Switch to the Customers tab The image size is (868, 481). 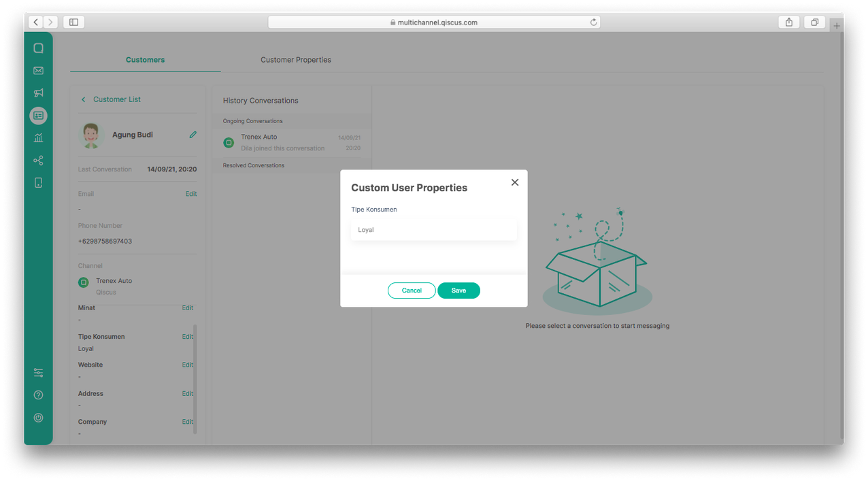tap(145, 60)
